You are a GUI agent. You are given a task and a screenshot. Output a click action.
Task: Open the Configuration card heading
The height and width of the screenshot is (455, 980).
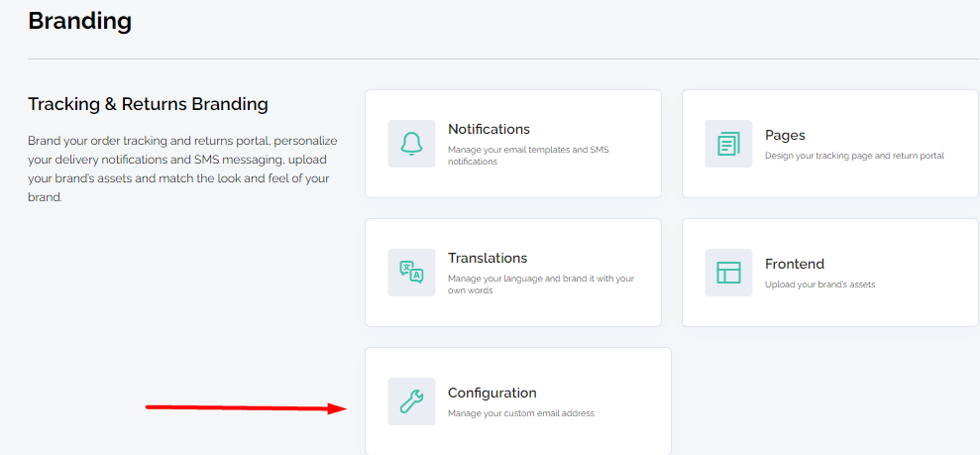491,394
